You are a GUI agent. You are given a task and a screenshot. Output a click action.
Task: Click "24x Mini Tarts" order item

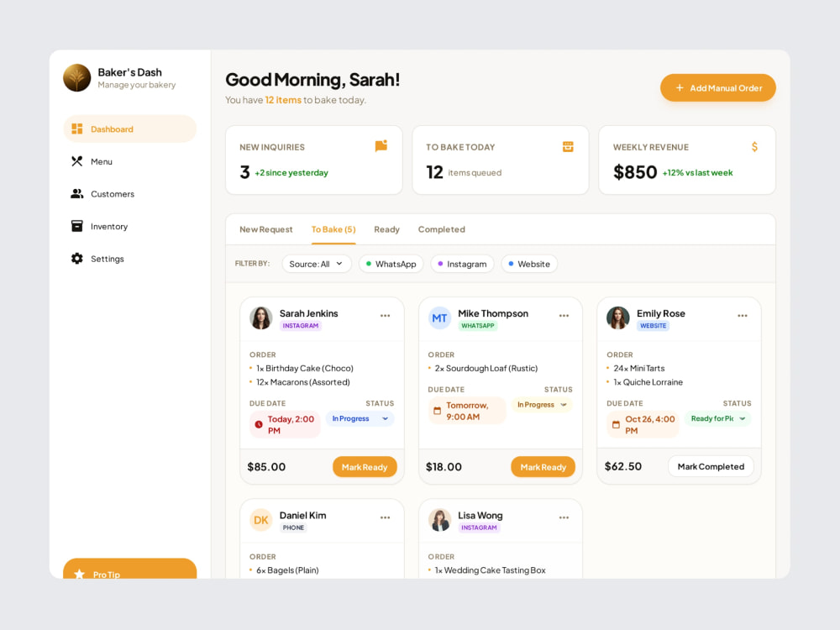[x=638, y=368]
